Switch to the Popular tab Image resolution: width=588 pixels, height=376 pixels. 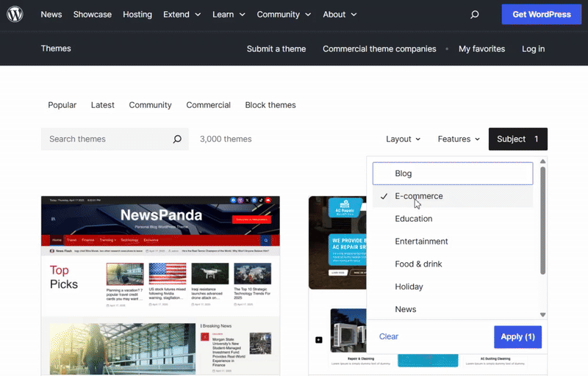pyautogui.click(x=62, y=105)
